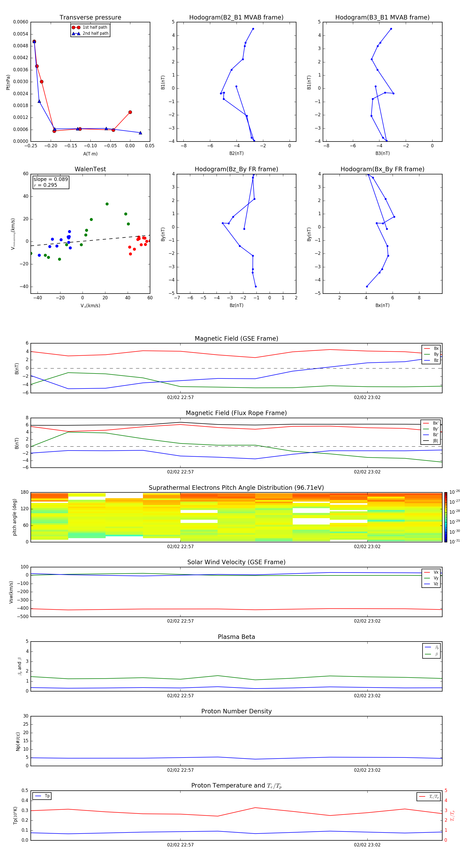Click the Tp legend in the temperature plot

(x=42, y=796)
